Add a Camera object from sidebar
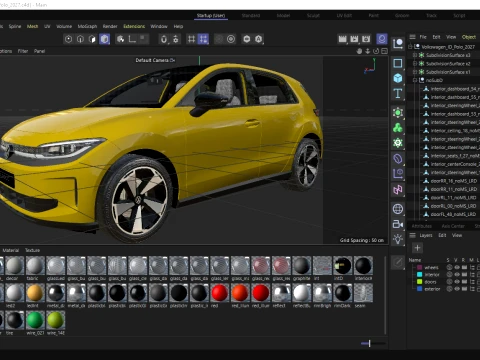This screenshot has height=360, width=480. pos(398,224)
